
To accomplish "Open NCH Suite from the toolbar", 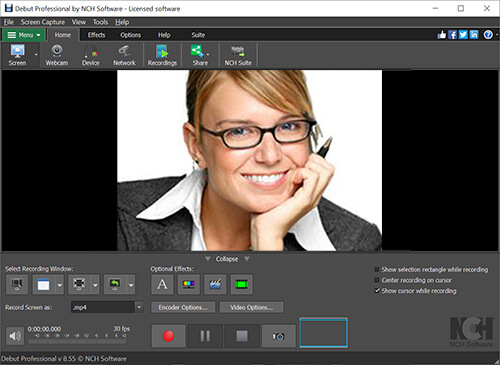I will pyautogui.click(x=238, y=55).
